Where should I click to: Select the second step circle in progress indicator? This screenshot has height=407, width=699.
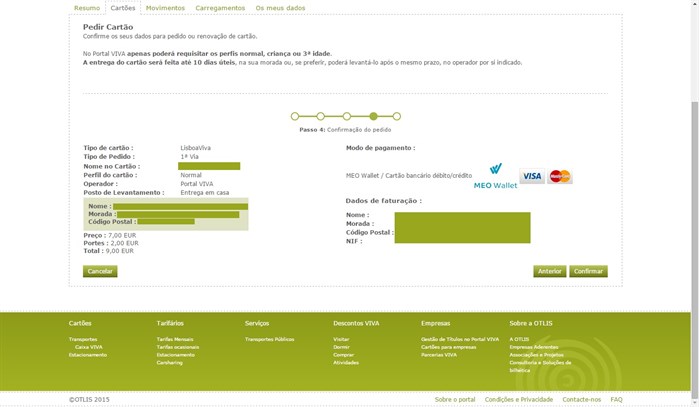coord(321,116)
